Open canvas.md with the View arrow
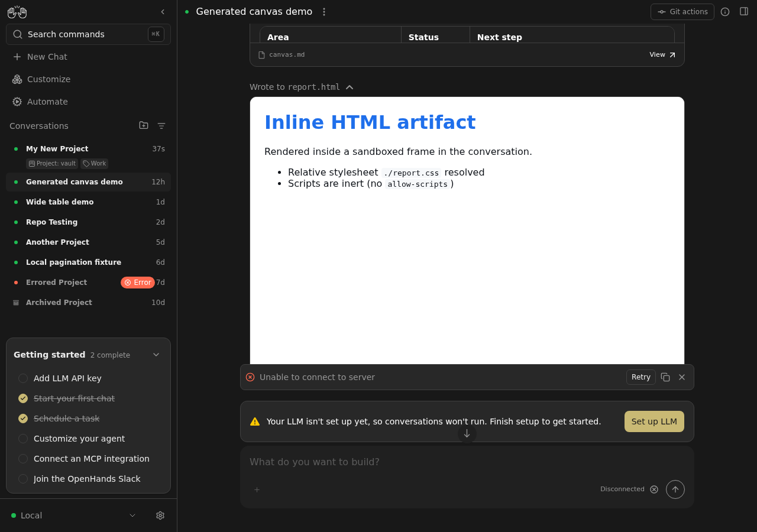The height and width of the screenshot is (532, 757). tap(662, 55)
